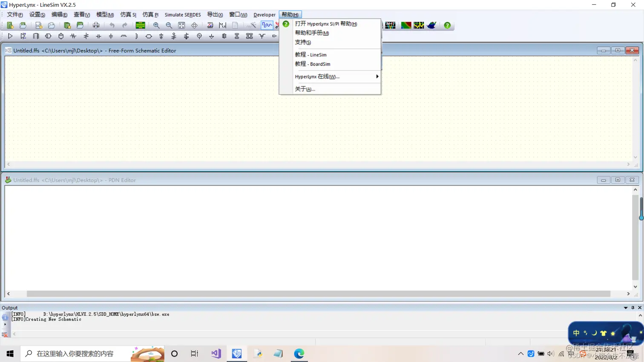Open the 文件 menu
This screenshot has height=362, width=644.
(x=15, y=14)
